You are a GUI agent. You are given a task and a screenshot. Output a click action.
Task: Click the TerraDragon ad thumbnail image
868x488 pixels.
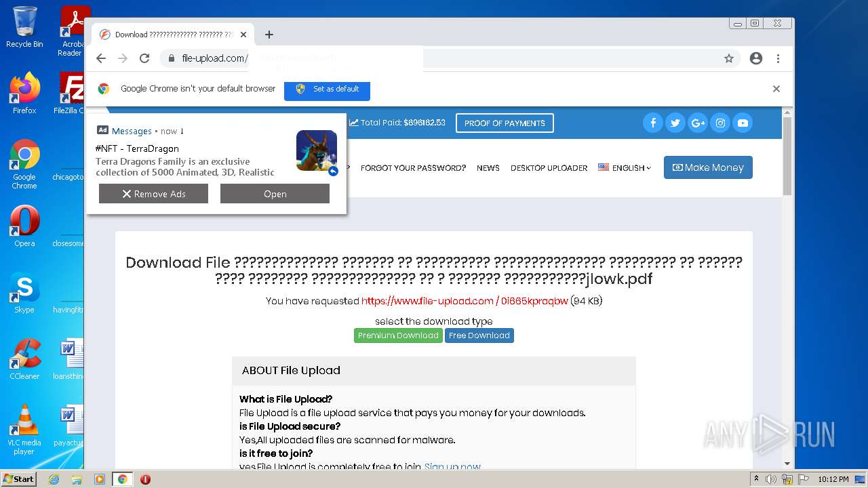click(x=317, y=150)
